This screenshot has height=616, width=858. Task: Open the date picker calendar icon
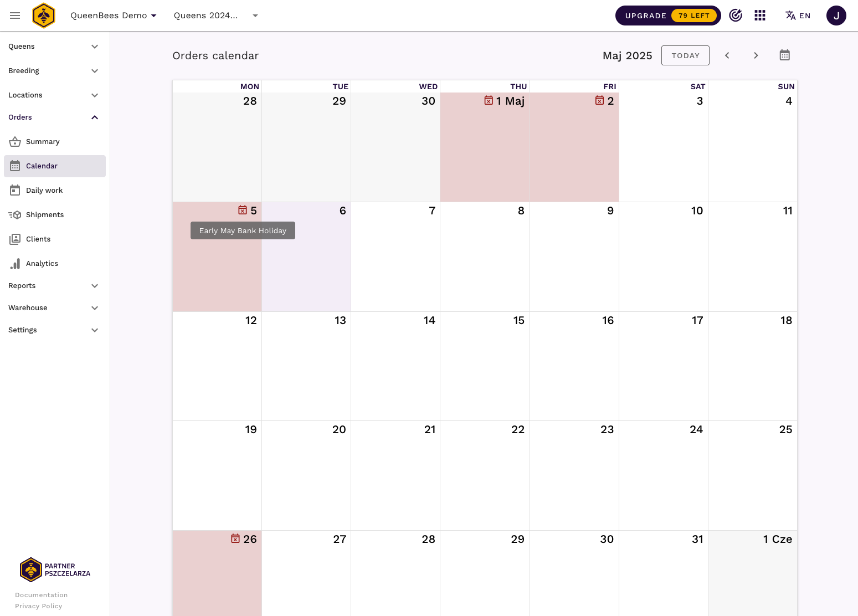(x=784, y=55)
